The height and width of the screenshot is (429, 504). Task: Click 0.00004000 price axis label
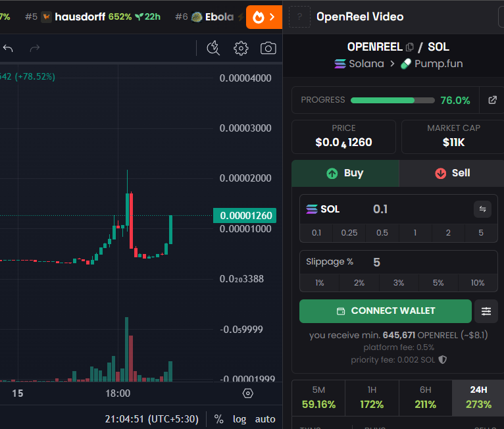(x=245, y=78)
